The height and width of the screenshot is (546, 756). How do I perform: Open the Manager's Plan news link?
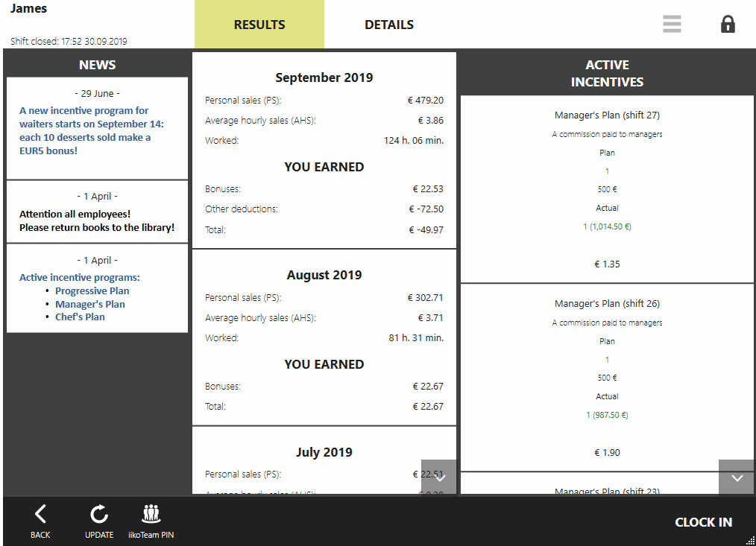pyautogui.click(x=89, y=304)
